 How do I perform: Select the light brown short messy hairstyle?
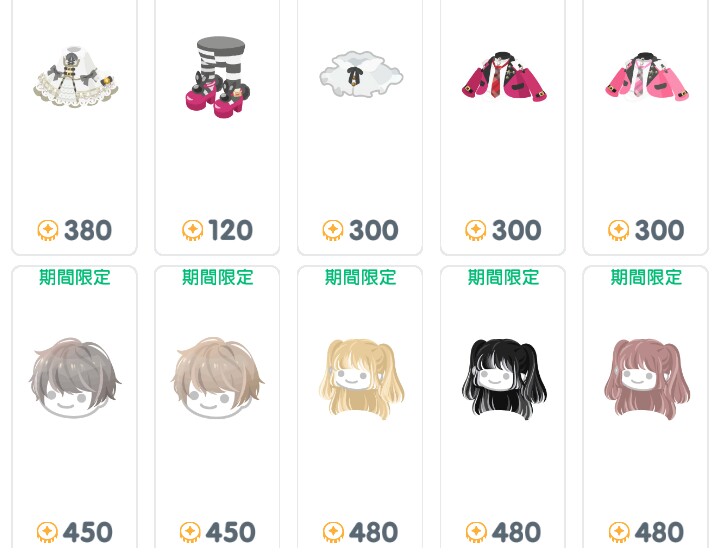[x=218, y=377]
